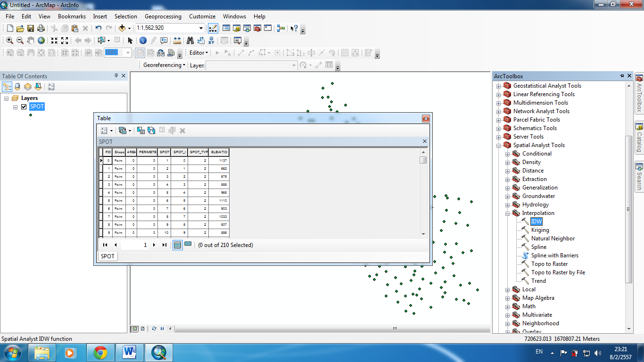This screenshot has height=362, width=644.
Task: Open the Find tool
Action: click(190, 41)
